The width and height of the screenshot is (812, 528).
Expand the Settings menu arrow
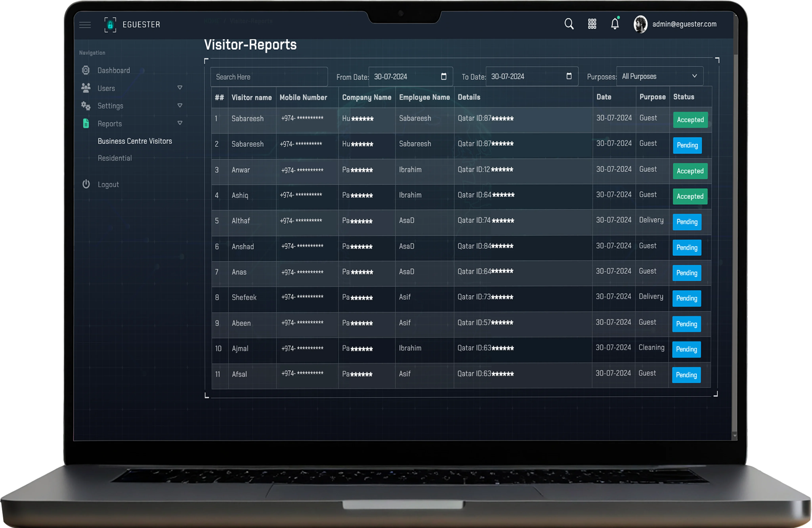click(180, 105)
